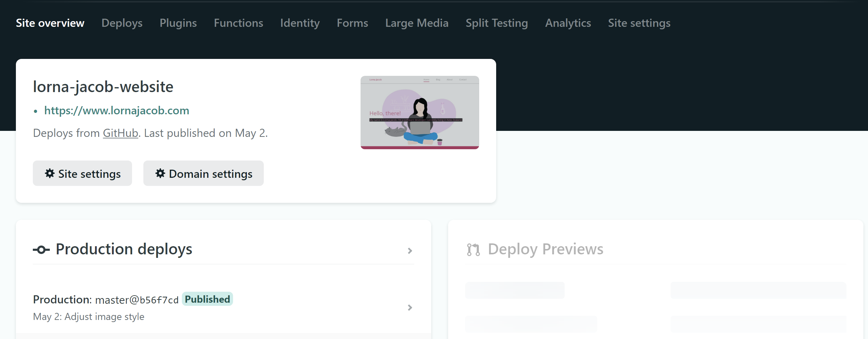This screenshot has width=868, height=339.
Task: Click the gear icon in the Site settings button
Action: pos(50,173)
